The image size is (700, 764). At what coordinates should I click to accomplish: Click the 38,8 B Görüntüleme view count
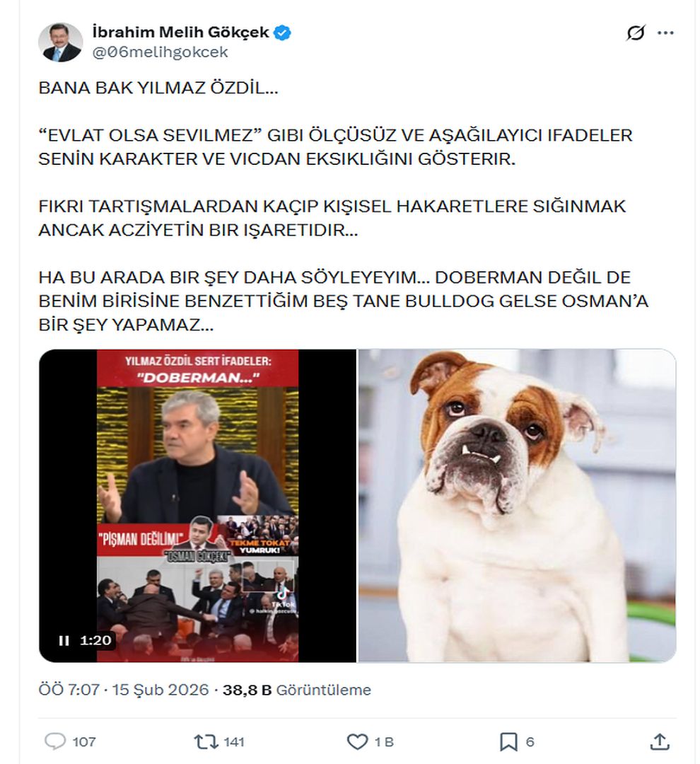pos(297,690)
